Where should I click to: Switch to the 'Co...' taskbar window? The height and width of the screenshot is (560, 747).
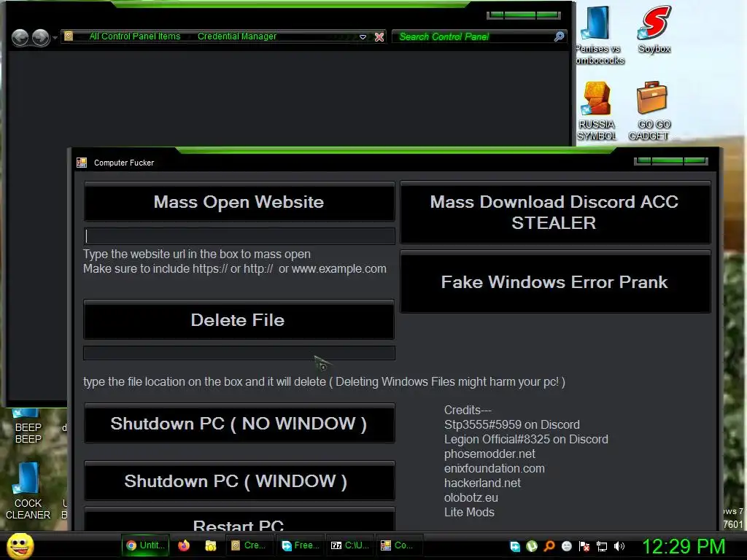(x=398, y=545)
